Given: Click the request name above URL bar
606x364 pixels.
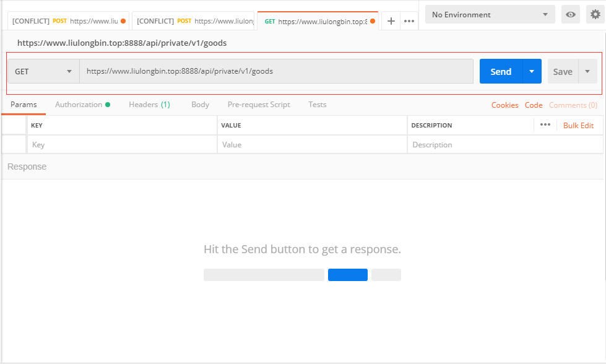Looking at the screenshot, I should [x=122, y=43].
